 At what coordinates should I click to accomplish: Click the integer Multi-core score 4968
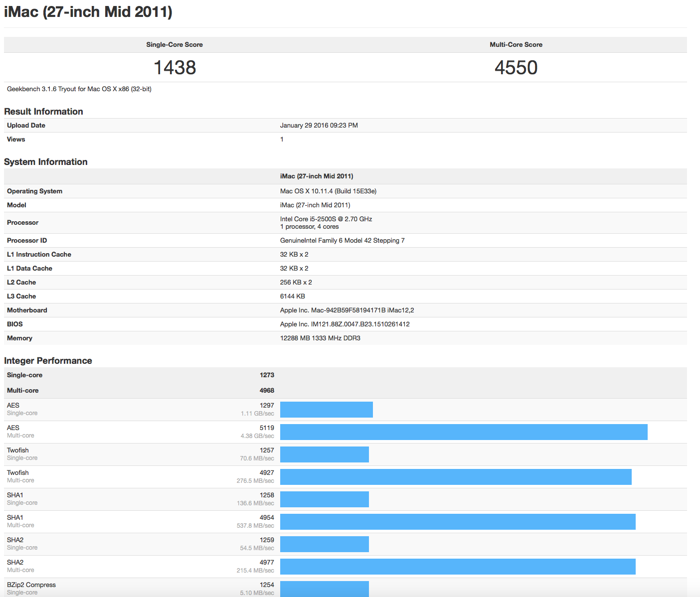pyautogui.click(x=267, y=391)
